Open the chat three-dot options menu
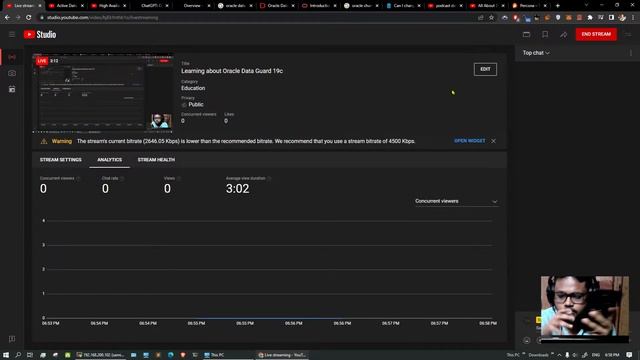Viewport: 640px width, 360px height. (x=631, y=53)
